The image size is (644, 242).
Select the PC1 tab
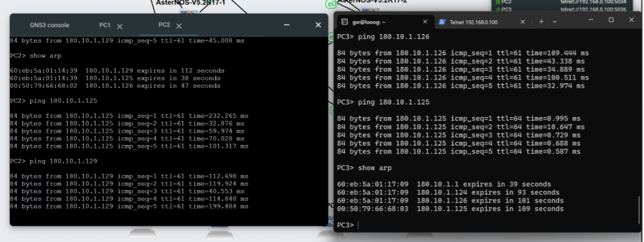click(x=105, y=25)
